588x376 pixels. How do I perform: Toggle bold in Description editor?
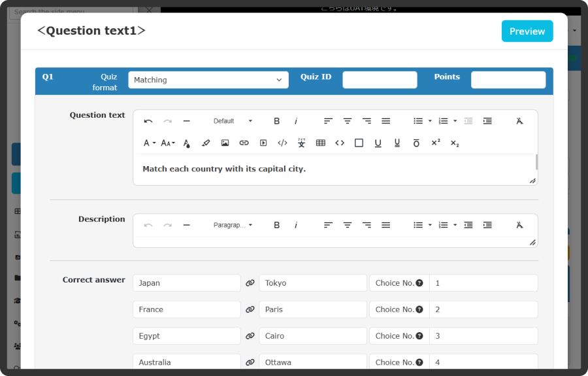277,225
